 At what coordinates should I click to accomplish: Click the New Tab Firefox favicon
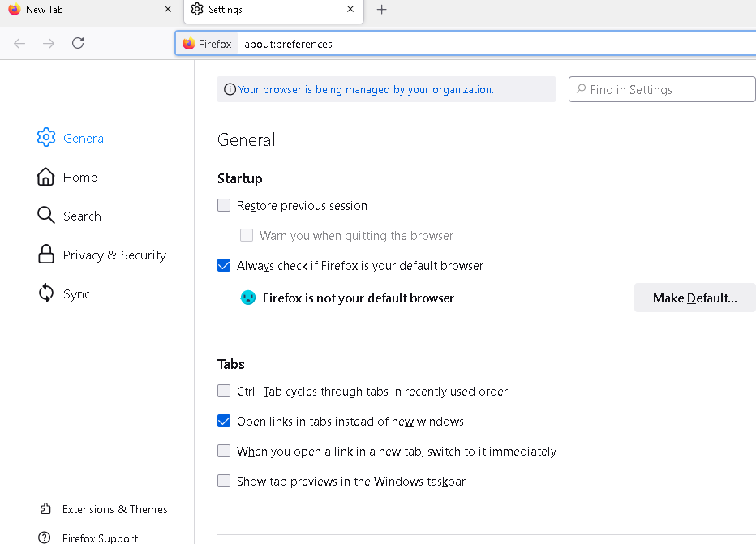click(15, 9)
